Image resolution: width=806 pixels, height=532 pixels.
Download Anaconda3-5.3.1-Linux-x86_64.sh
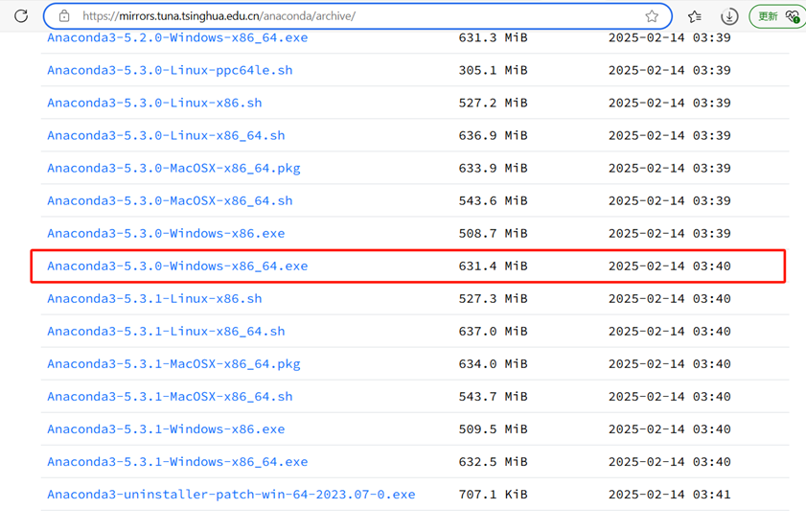tap(166, 331)
